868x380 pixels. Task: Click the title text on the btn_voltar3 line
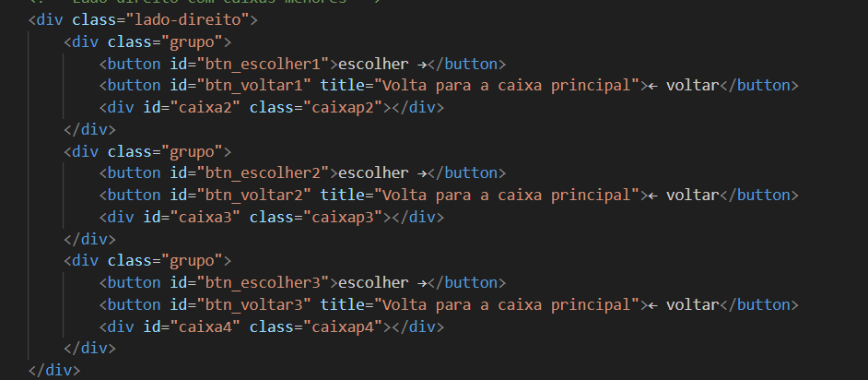[x=506, y=304]
